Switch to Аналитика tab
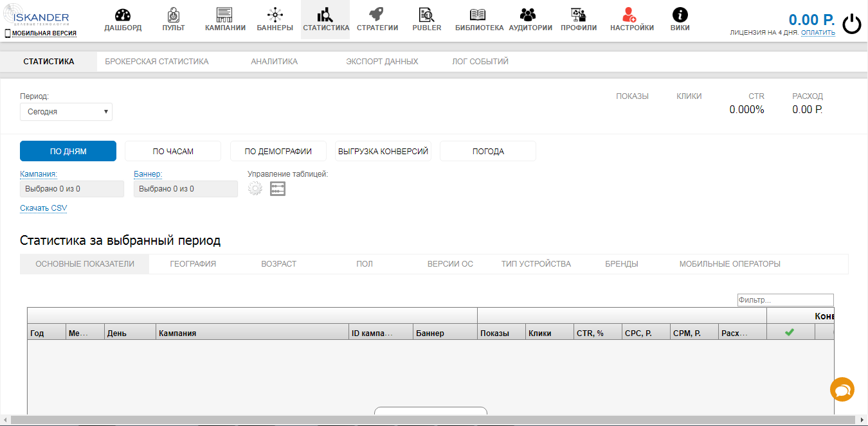 pos(274,62)
